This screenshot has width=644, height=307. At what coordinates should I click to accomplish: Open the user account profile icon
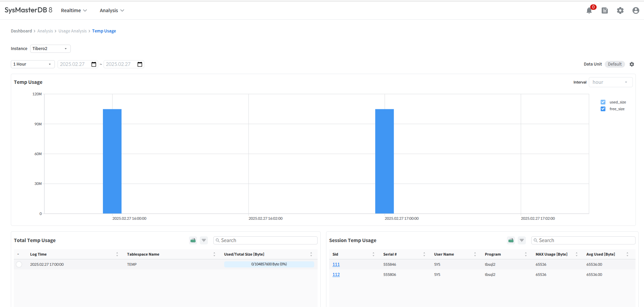point(636,10)
